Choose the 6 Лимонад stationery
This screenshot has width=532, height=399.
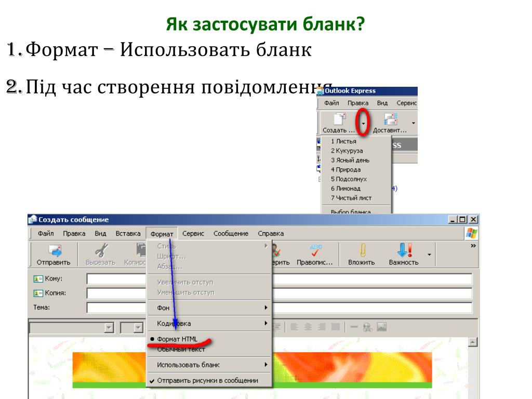[x=345, y=189]
